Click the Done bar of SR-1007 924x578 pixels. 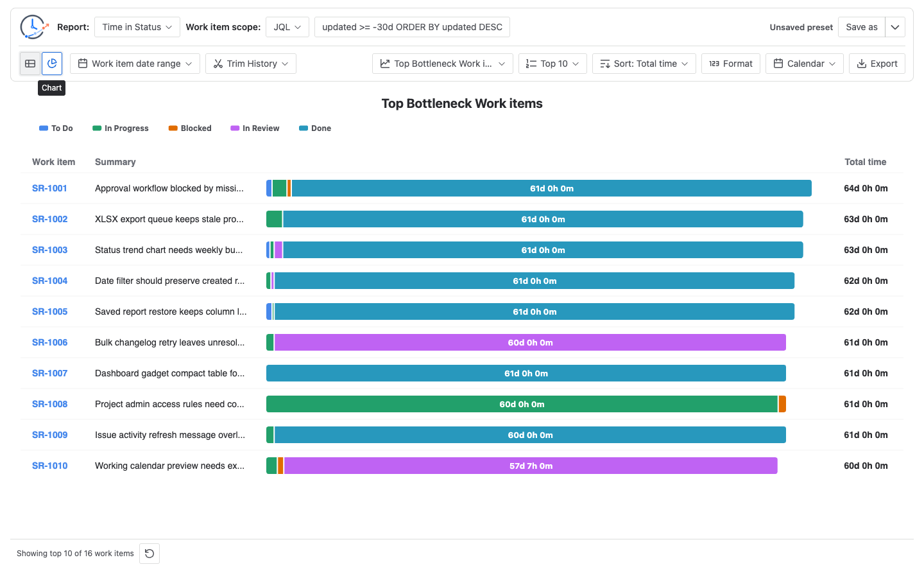click(x=526, y=373)
